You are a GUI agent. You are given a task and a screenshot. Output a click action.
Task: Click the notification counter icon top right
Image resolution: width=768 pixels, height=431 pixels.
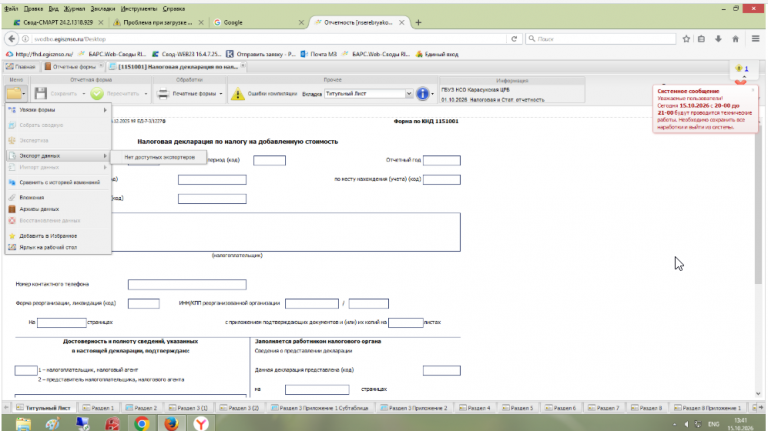(742, 69)
